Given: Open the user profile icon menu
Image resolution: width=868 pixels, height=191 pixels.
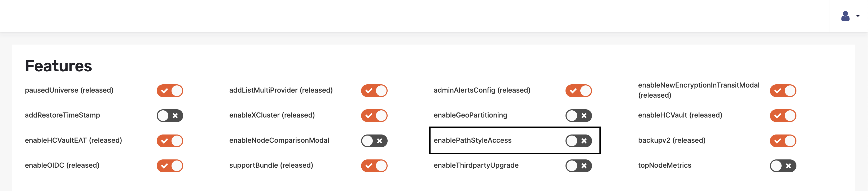Looking at the screenshot, I should point(845,16).
